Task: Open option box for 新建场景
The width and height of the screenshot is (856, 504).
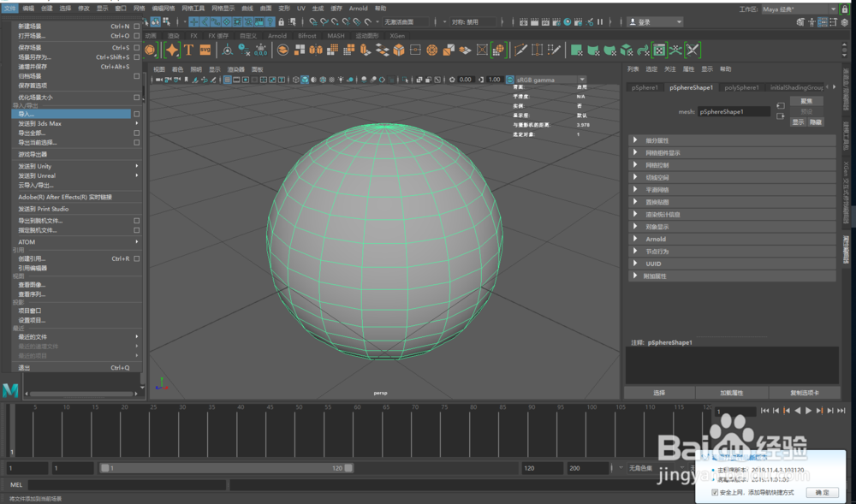Action: click(x=136, y=27)
